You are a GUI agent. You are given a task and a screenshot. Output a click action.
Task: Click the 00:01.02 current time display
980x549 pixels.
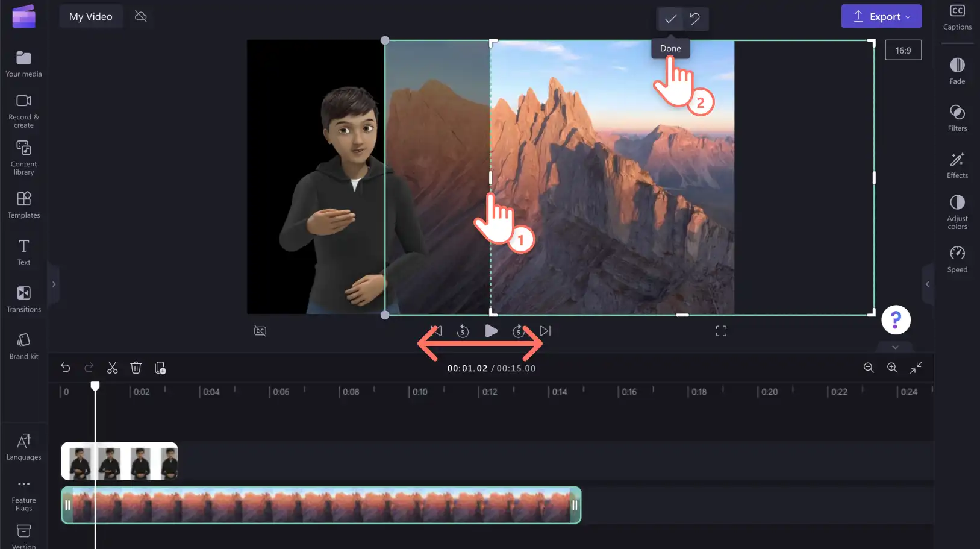pyautogui.click(x=467, y=368)
